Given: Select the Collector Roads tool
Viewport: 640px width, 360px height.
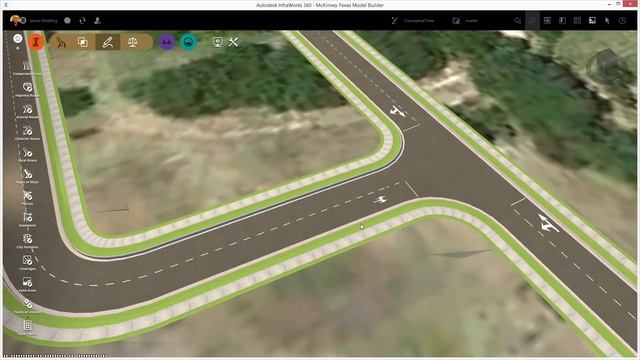Looking at the screenshot, I should pos(27,133).
